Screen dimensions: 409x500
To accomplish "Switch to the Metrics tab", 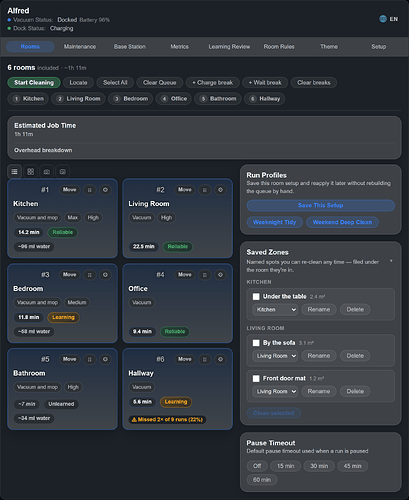I will point(179,47).
